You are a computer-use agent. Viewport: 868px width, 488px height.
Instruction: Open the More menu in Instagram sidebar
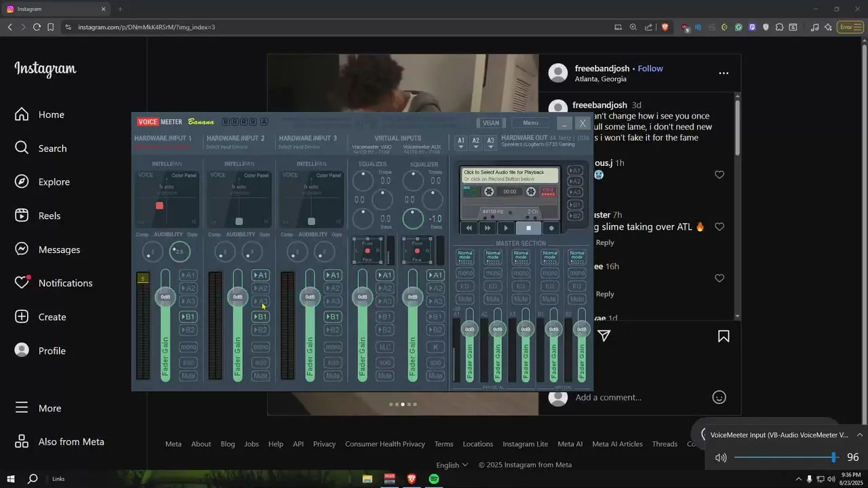pos(38,408)
